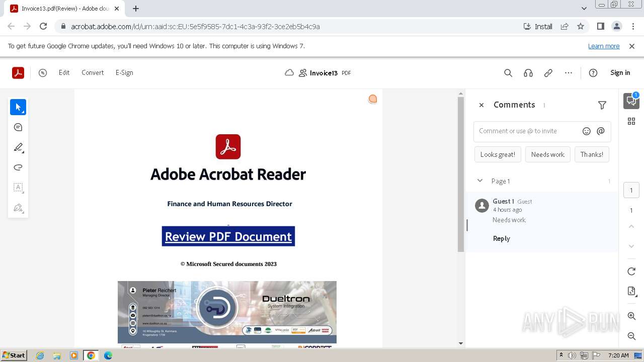Dismiss the Chrome update notification bar

pyautogui.click(x=632, y=46)
